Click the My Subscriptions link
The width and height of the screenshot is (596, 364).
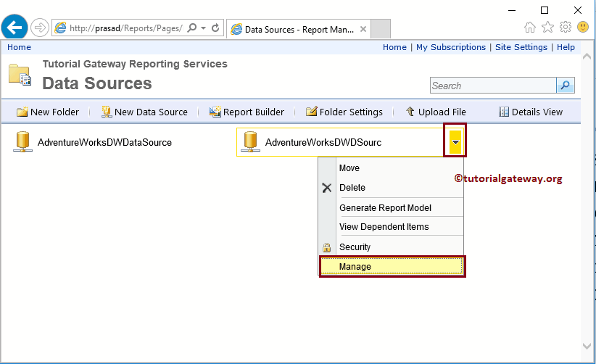(x=450, y=47)
